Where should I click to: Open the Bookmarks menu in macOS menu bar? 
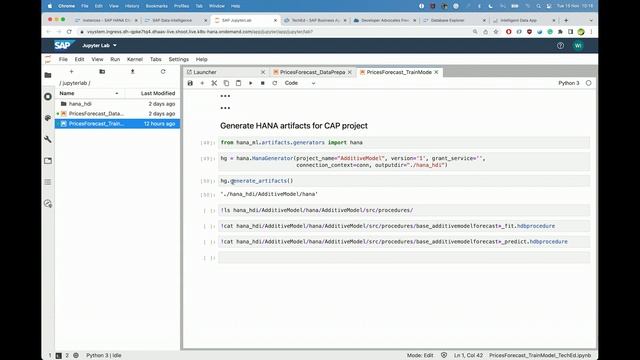pyautogui.click(x=156, y=6)
